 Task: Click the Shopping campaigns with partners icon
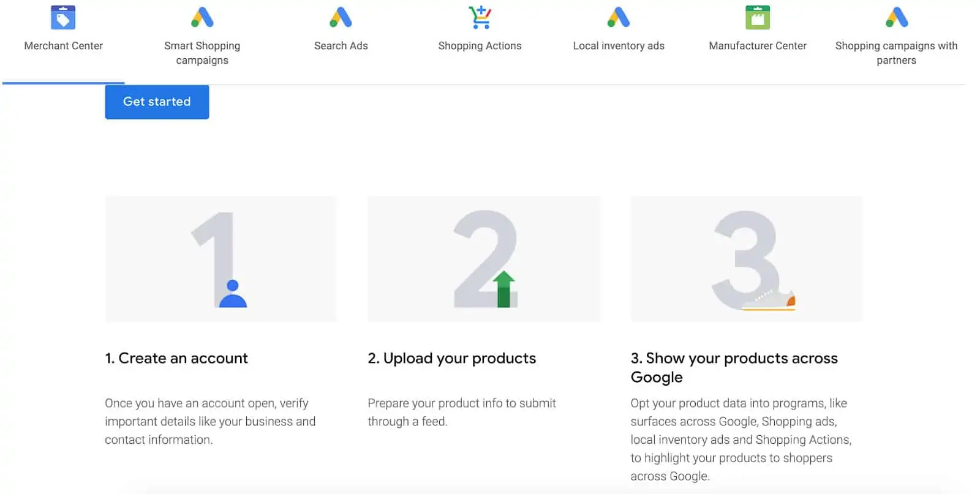click(x=897, y=18)
